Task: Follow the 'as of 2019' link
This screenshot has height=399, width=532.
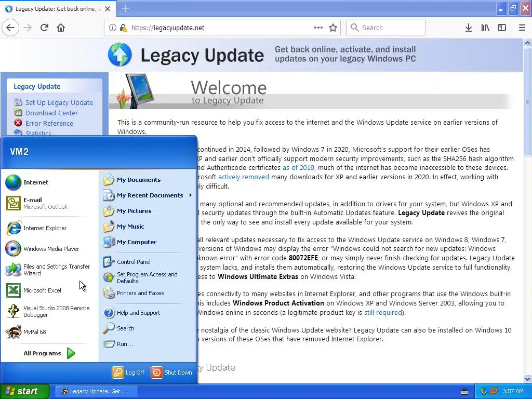Action: (298, 168)
